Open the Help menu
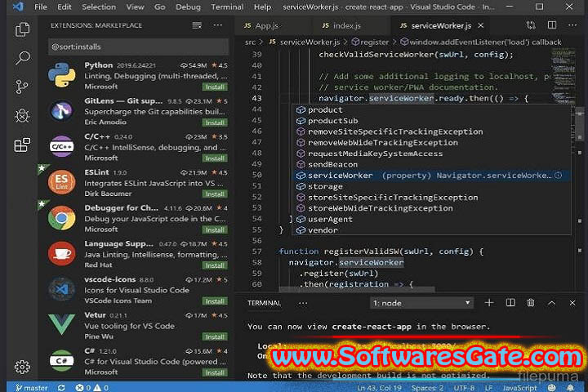The image size is (588, 392). [x=262, y=7]
